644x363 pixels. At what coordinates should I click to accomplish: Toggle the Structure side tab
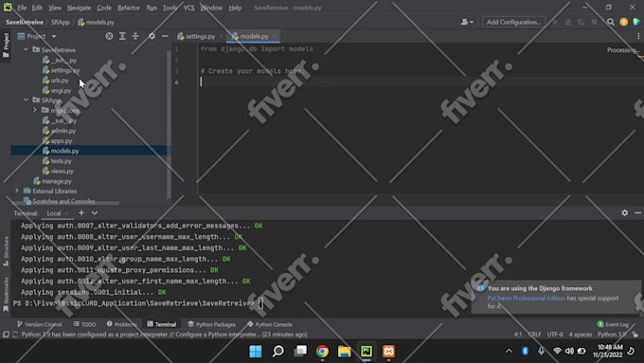(x=6, y=251)
